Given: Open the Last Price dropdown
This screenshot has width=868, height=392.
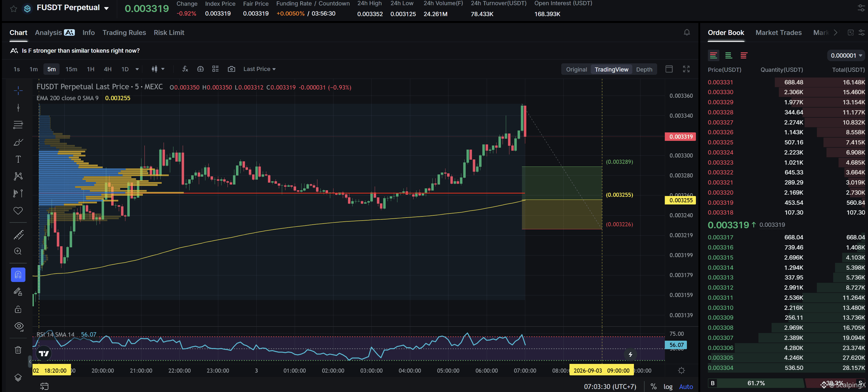Looking at the screenshot, I should point(259,69).
